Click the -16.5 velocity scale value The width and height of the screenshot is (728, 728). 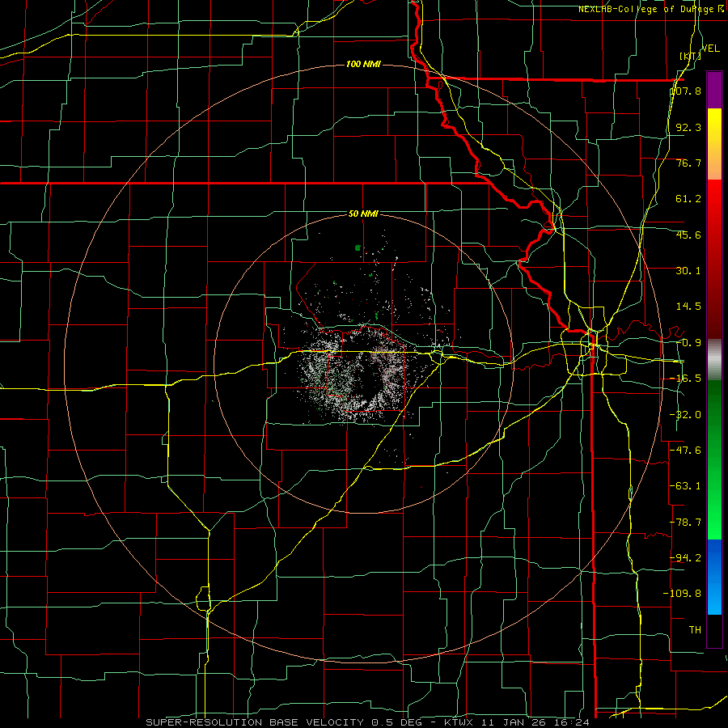[686, 379]
